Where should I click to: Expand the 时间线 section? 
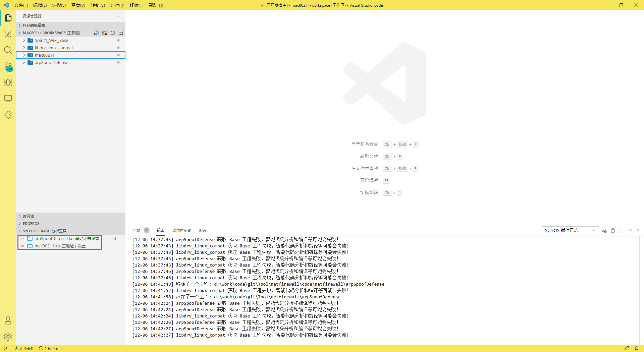71,216
